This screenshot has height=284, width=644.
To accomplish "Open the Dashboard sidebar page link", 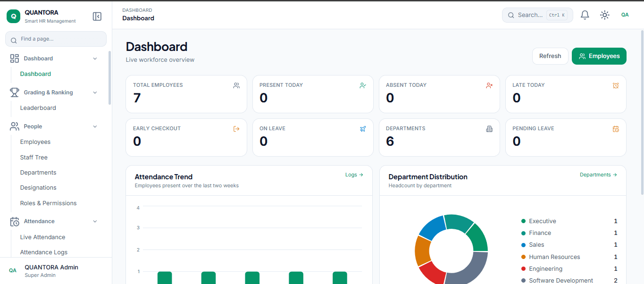I will pyautogui.click(x=35, y=74).
